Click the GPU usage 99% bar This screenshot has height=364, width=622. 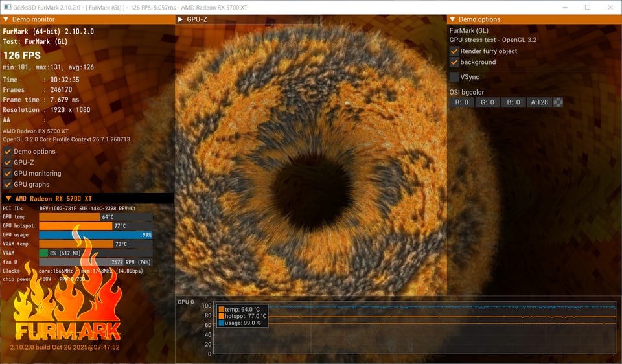tap(96, 235)
